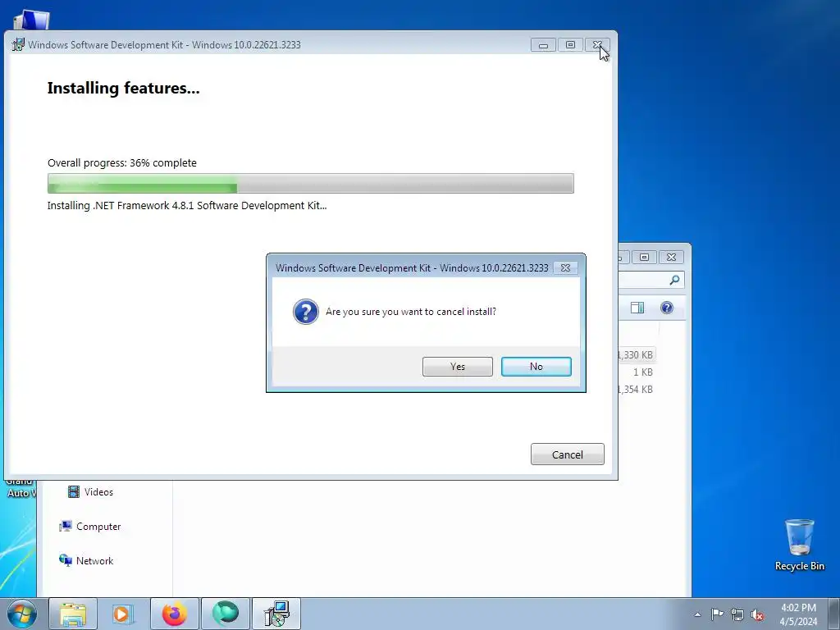Viewport: 840px width, 630px height.
Task: Click the SDK installer title bar icon
Action: tap(18, 44)
